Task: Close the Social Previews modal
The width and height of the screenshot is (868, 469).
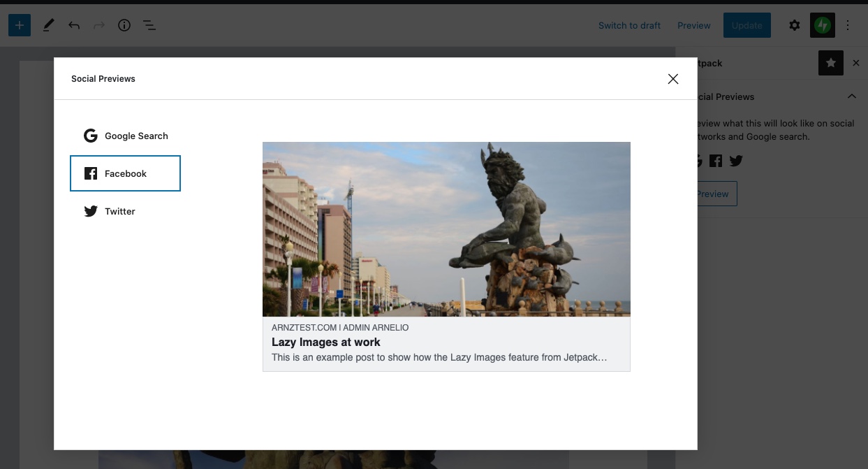Action: [x=672, y=78]
